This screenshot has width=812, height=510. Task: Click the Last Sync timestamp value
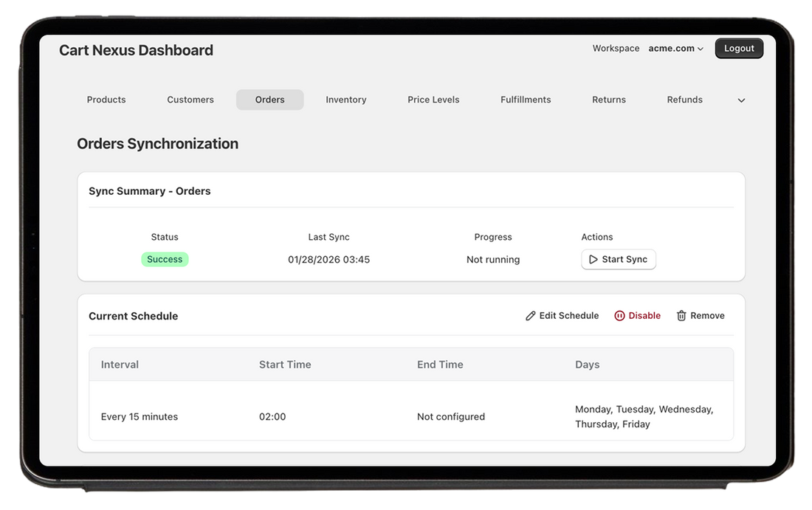point(328,259)
